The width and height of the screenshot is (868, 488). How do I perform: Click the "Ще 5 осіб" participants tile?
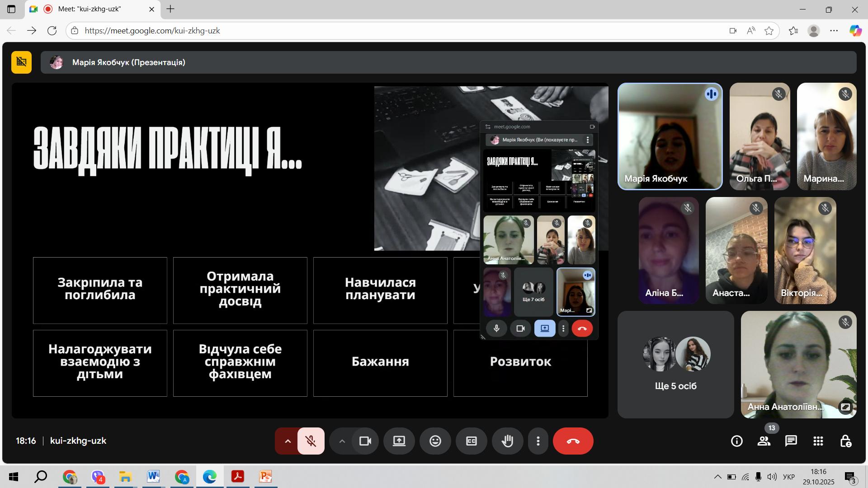coord(675,364)
